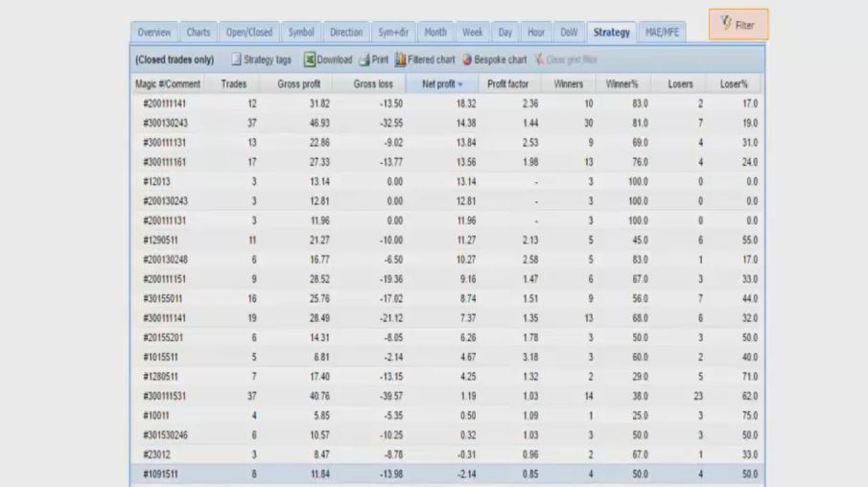Click the Net profit sort arrow
The width and height of the screenshot is (868, 487).
(460, 84)
